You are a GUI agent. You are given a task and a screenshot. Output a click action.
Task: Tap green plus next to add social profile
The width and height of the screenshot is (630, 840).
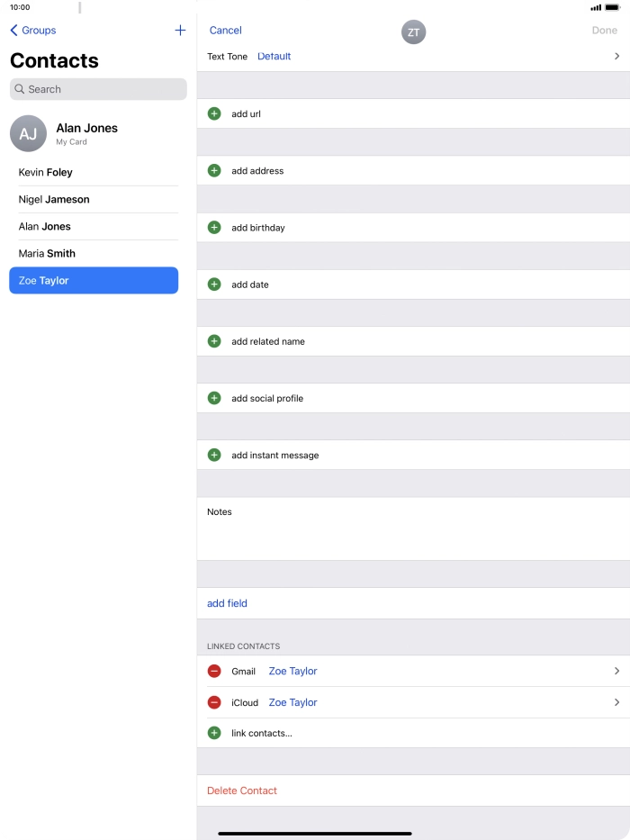tap(214, 398)
